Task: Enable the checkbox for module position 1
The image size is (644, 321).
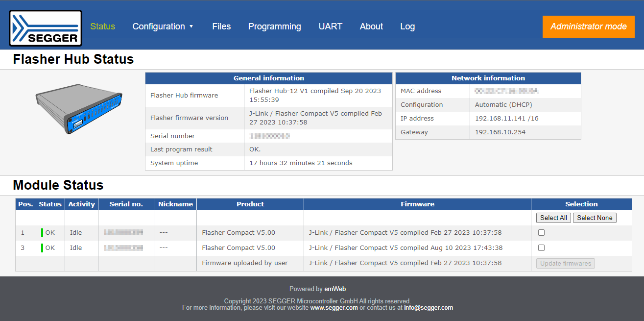Action: coord(541,233)
